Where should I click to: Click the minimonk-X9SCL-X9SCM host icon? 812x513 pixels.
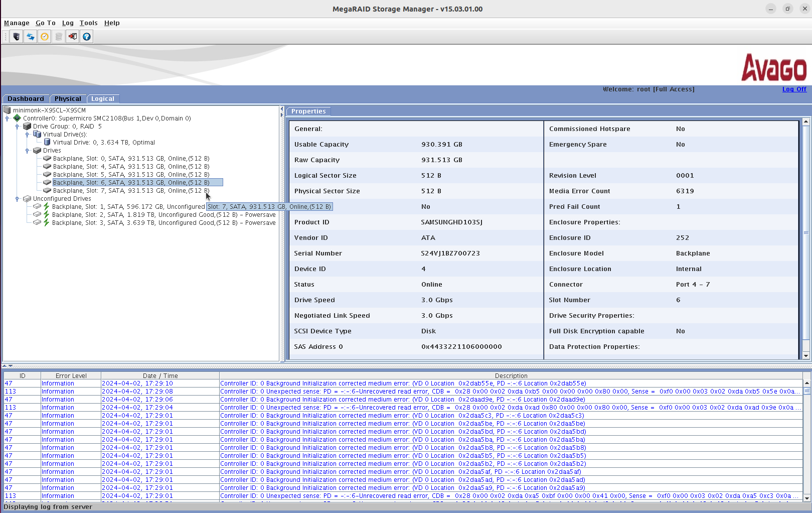[7, 110]
